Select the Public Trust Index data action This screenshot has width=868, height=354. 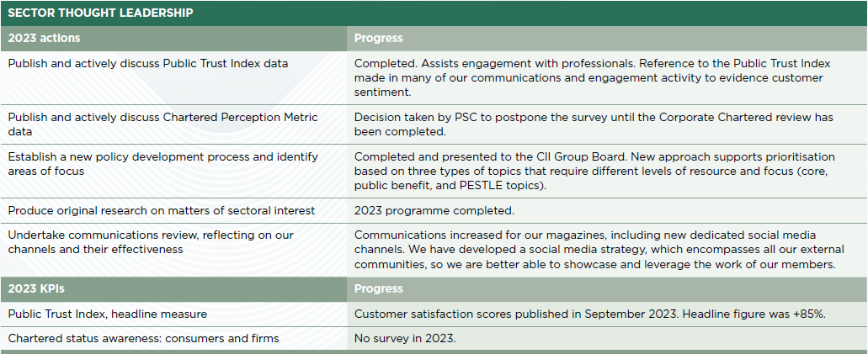(148, 64)
